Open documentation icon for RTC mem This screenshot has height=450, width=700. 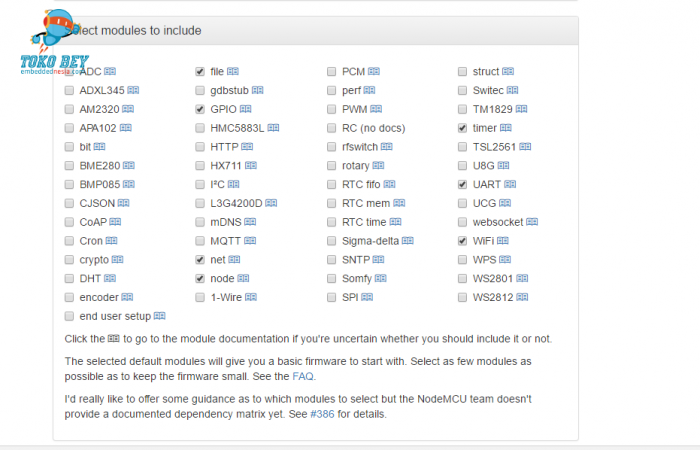[x=399, y=203]
